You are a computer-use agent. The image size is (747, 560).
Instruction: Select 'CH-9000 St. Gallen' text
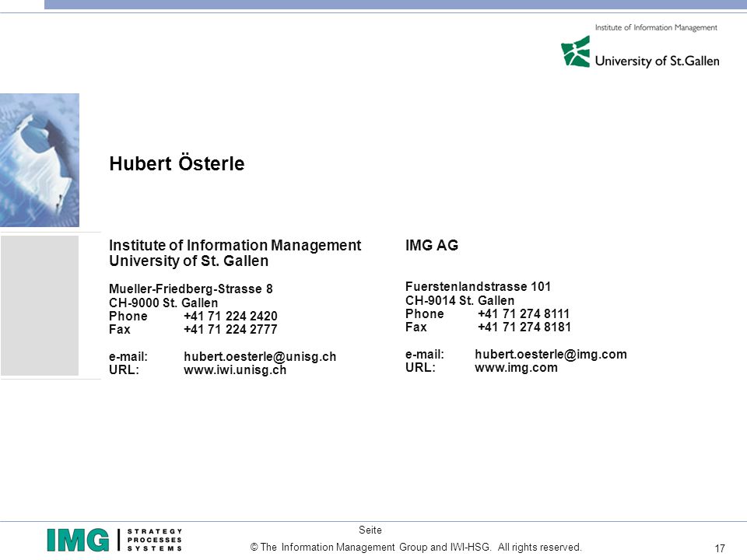(163, 303)
